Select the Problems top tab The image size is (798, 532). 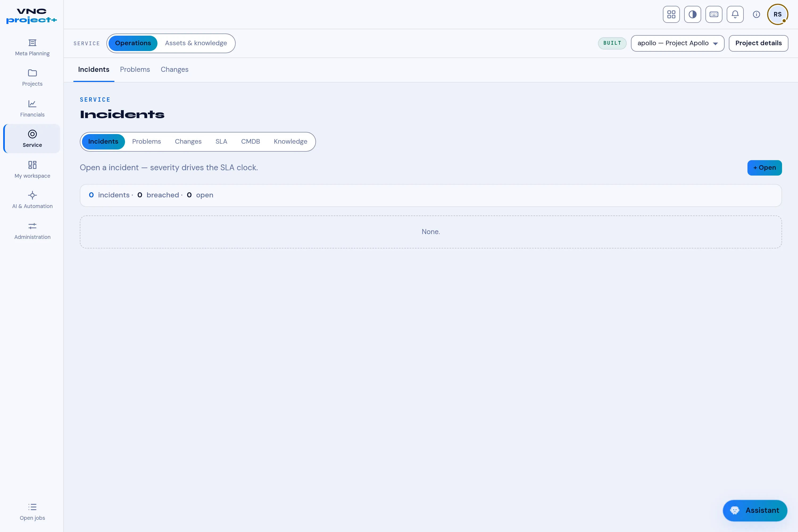tap(135, 69)
